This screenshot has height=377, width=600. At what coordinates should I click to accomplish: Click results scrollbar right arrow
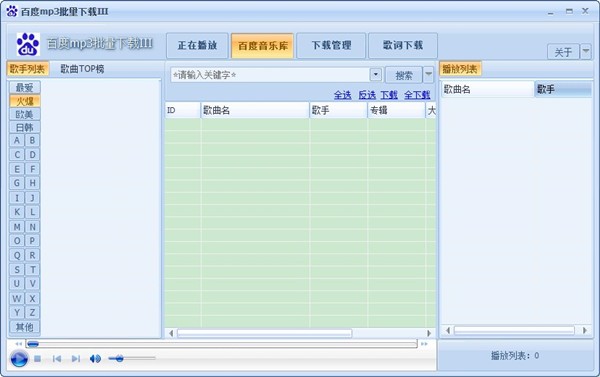point(429,333)
